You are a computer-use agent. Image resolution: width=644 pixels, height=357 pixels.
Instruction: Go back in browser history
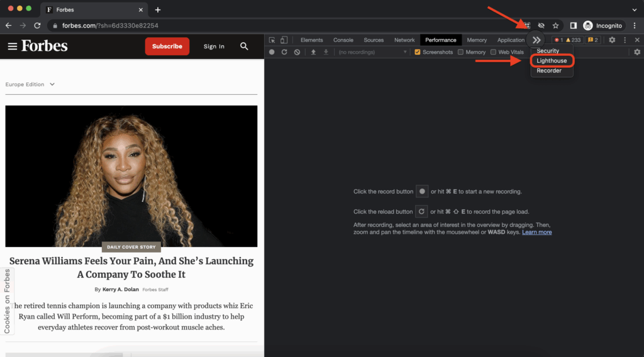pyautogui.click(x=9, y=25)
